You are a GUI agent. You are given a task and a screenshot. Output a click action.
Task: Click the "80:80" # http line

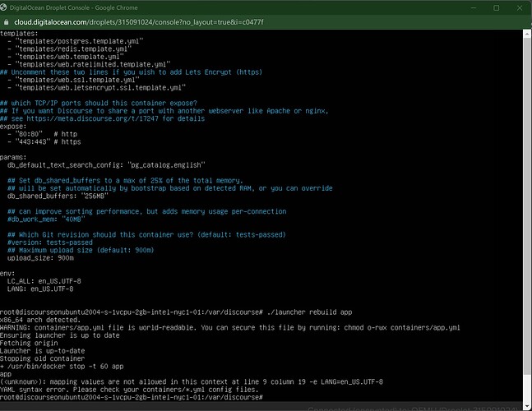point(43,134)
